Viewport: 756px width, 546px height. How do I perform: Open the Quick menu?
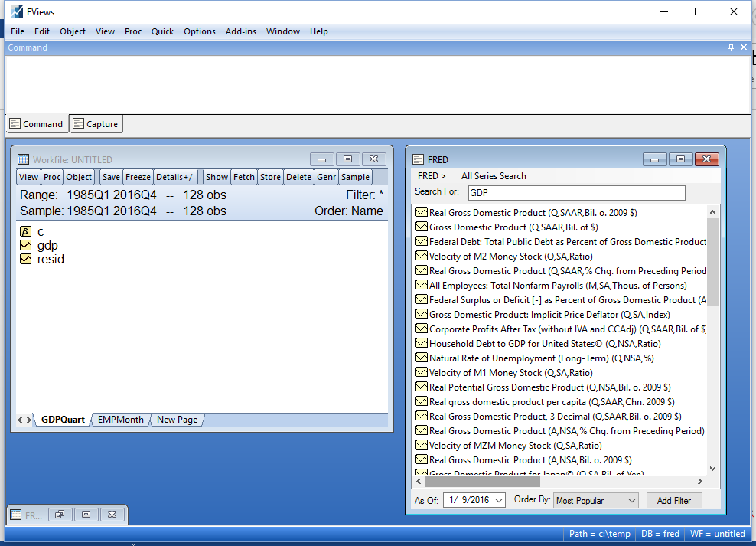point(162,31)
